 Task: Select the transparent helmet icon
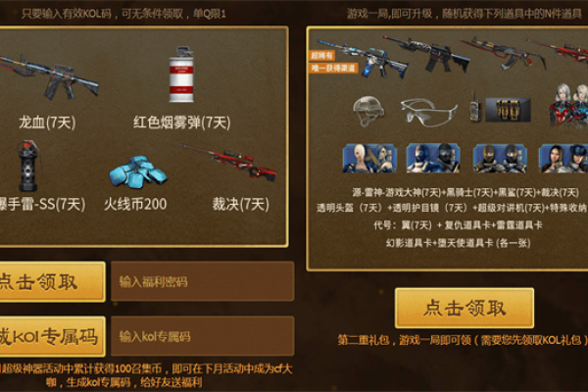[x=368, y=111]
